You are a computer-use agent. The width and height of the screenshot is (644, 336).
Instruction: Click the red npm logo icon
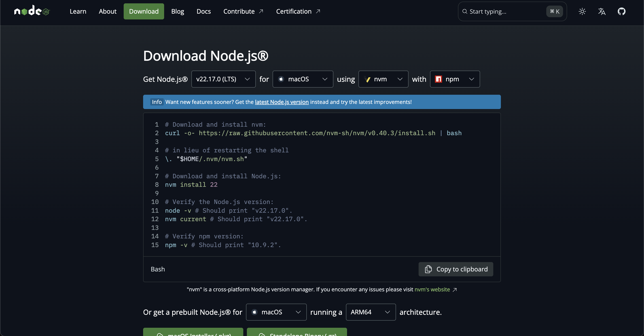pyautogui.click(x=438, y=79)
